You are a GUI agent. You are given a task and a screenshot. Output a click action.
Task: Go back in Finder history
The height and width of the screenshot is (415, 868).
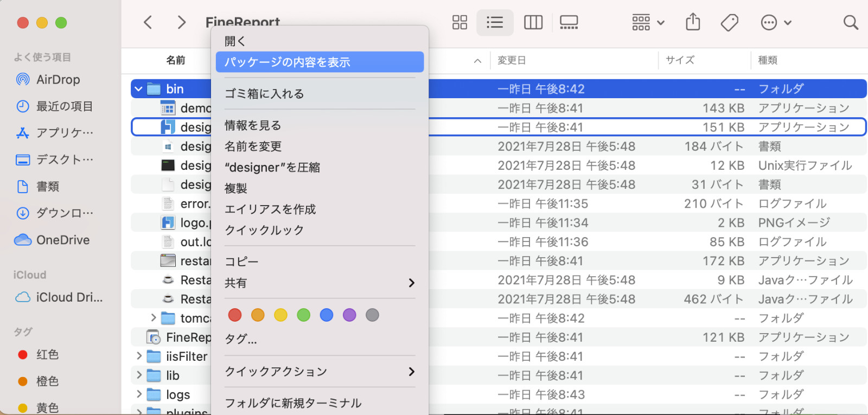pyautogui.click(x=148, y=22)
